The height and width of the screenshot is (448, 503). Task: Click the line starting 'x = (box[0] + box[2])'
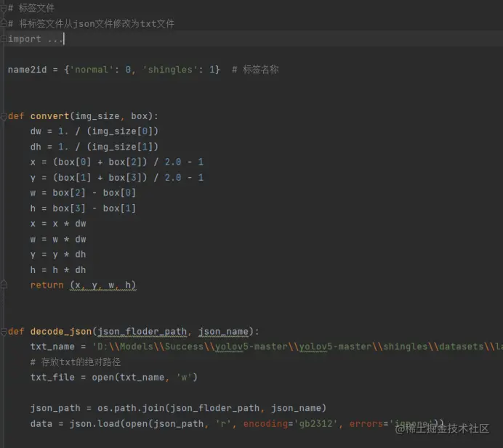(x=117, y=162)
